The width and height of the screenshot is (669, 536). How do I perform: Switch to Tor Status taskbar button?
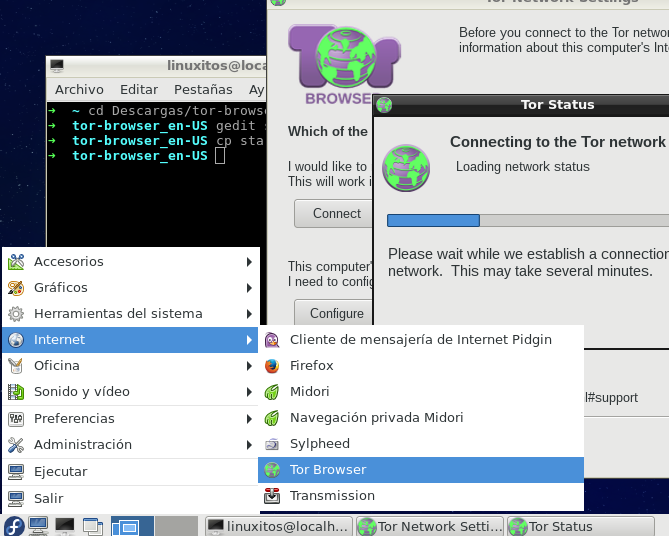pos(581,527)
